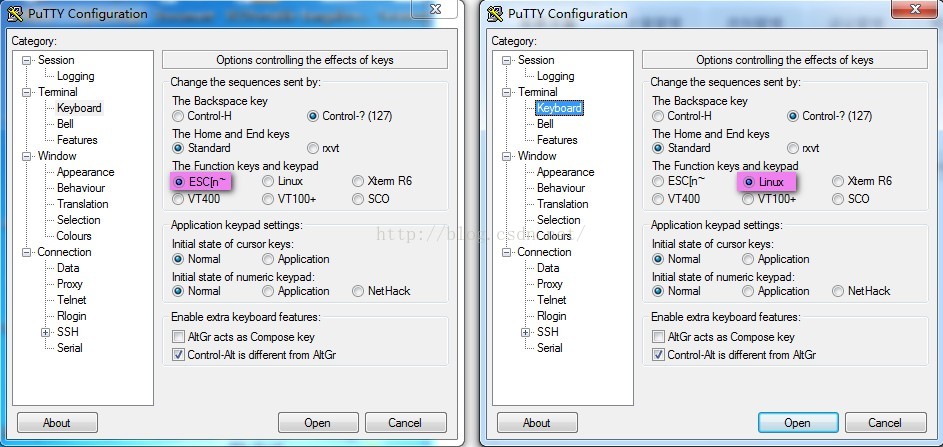Open Logging category in right window
Image resolution: width=943 pixels, height=447 pixels.
click(555, 76)
